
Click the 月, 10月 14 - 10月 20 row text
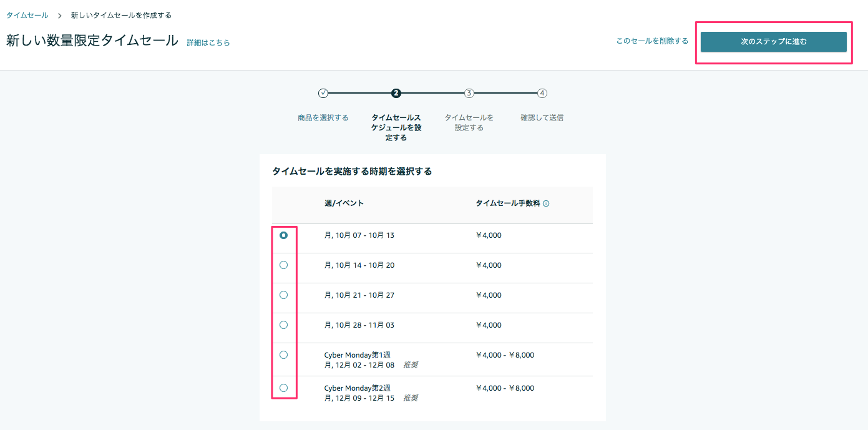point(359,265)
